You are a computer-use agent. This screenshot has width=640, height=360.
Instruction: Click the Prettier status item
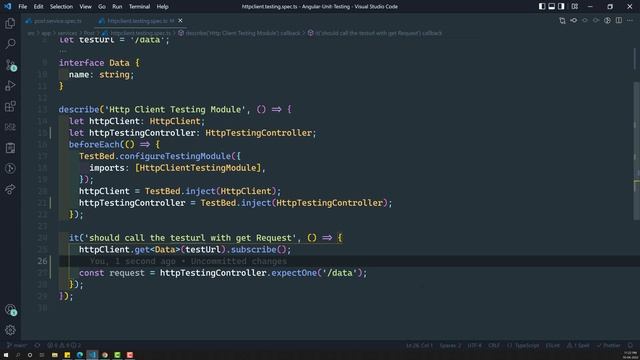point(609,345)
